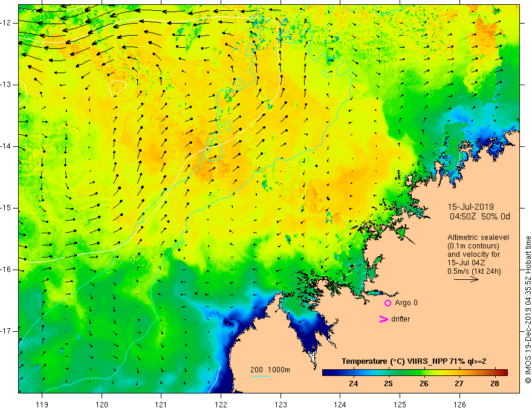Viewport: 532px width, 411px height.
Task: Click the 120 longitude axis label
Action: point(102,404)
